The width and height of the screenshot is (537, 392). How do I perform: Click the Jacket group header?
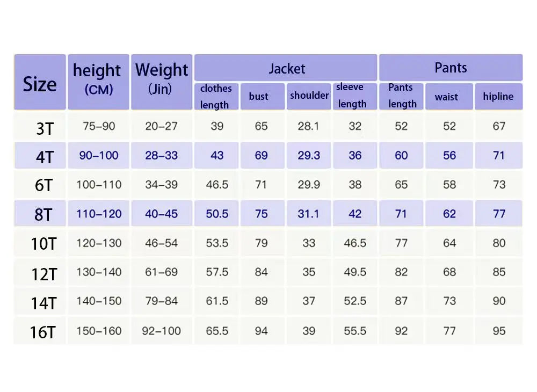click(x=286, y=68)
